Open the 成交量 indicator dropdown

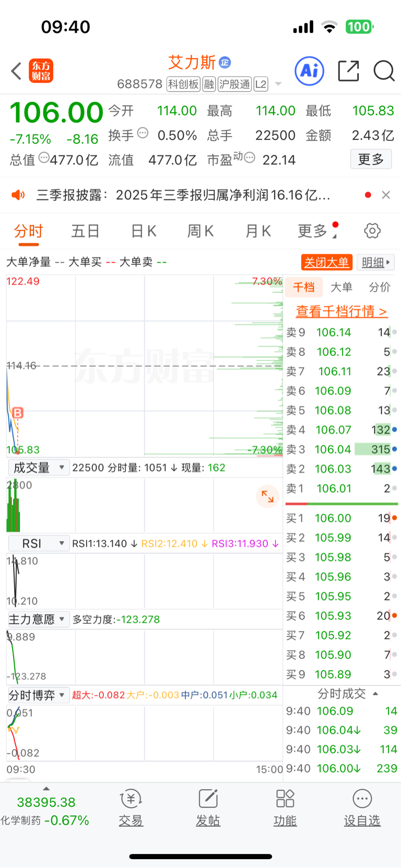click(38, 468)
